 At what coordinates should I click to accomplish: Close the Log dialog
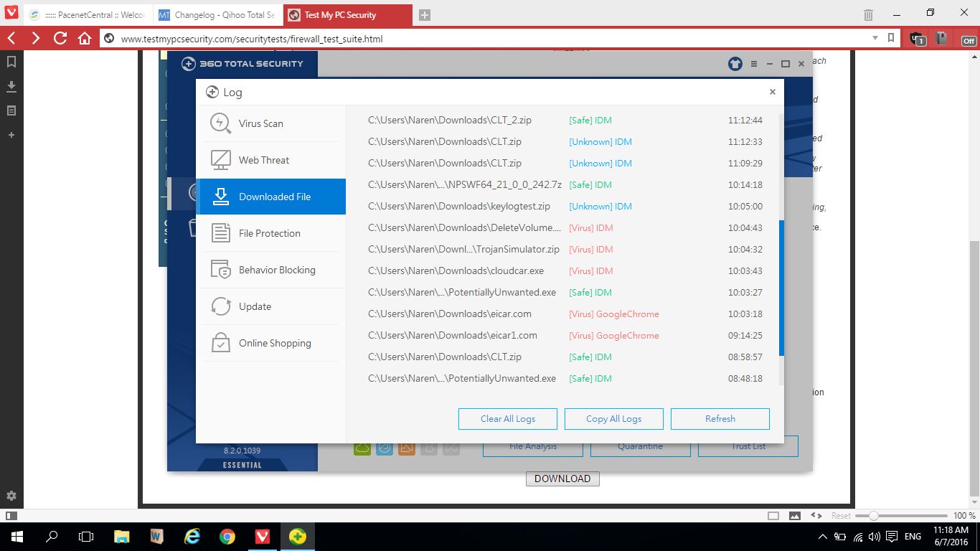tap(773, 92)
